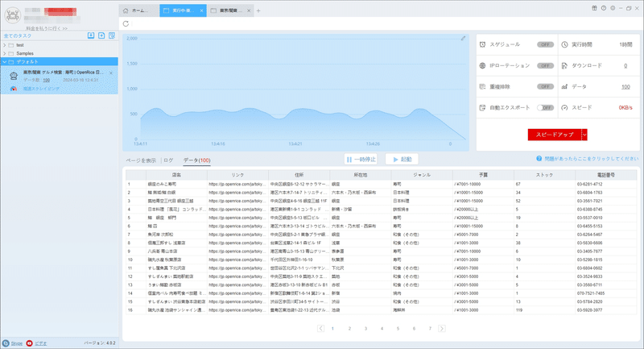Screen dimensions: 644x349
Task: Open the スピードアップ dropdown arrow
Action: pos(584,135)
